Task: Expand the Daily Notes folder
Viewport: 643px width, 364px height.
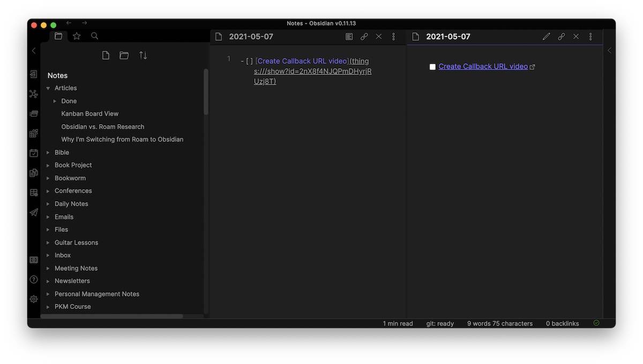Action: tap(48, 204)
